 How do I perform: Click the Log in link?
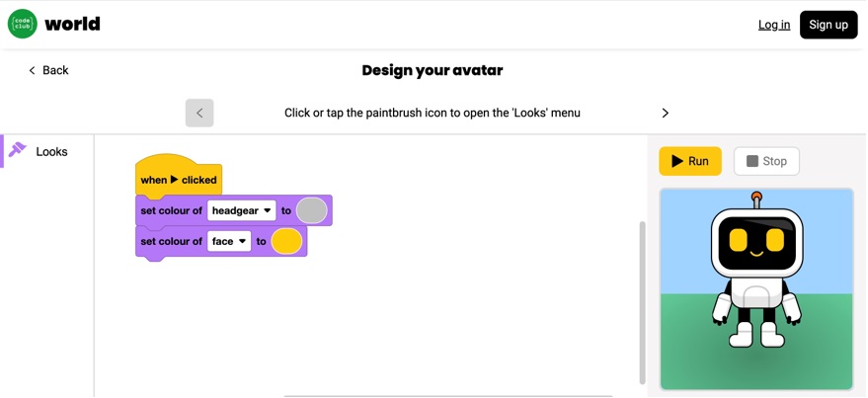pos(774,25)
